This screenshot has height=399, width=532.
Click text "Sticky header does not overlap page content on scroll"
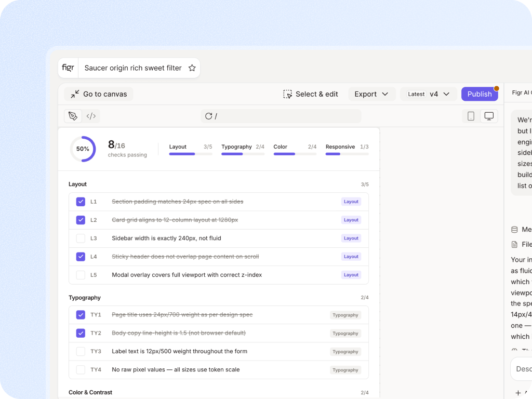coord(185,257)
